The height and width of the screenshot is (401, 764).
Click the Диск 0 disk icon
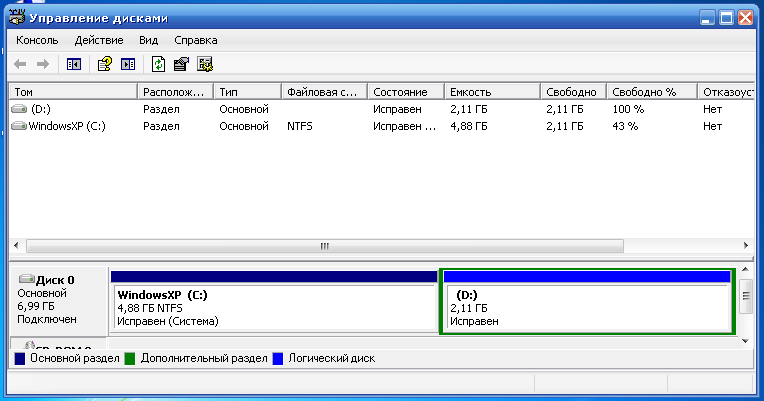point(26,279)
